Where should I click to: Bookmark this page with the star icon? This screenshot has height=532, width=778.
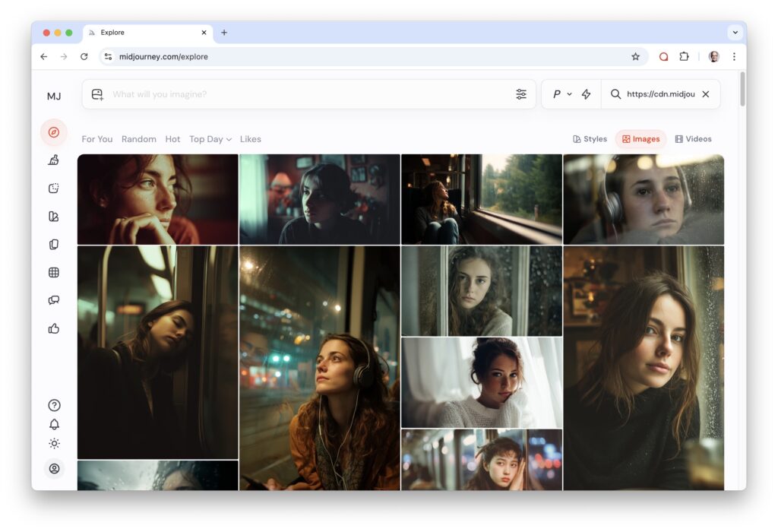(635, 56)
